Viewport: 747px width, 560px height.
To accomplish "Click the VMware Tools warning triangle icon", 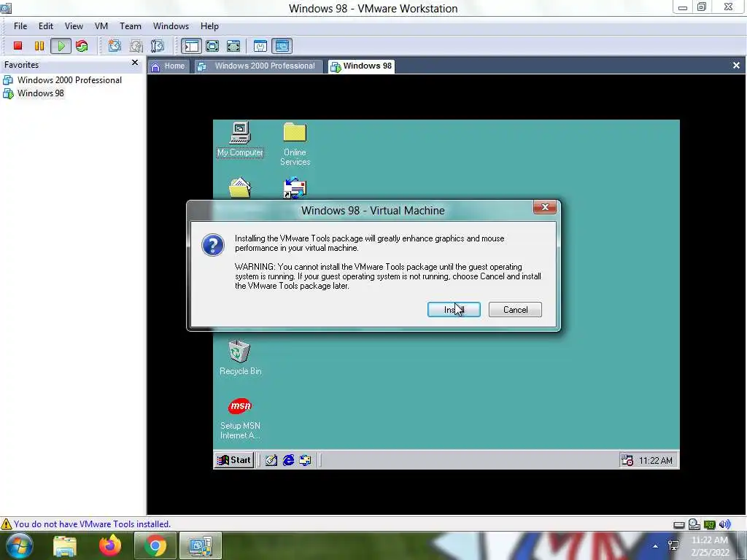I will pyautogui.click(x=6, y=524).
